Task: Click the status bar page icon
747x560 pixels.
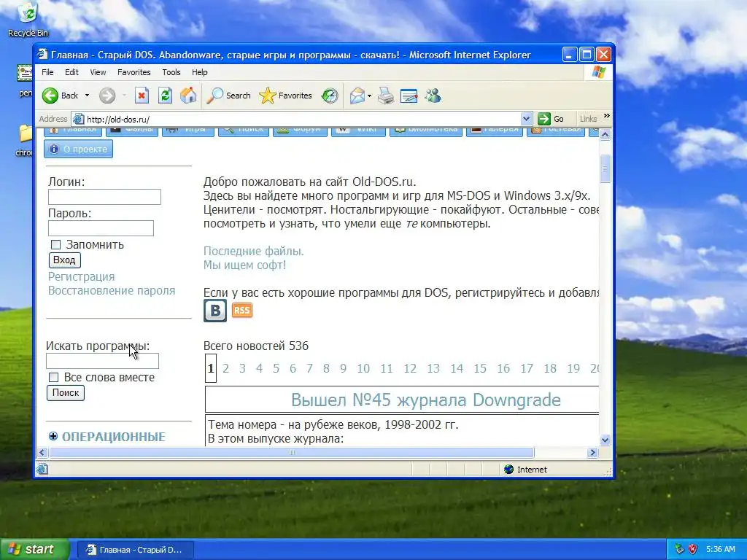Action: [42, 469]
